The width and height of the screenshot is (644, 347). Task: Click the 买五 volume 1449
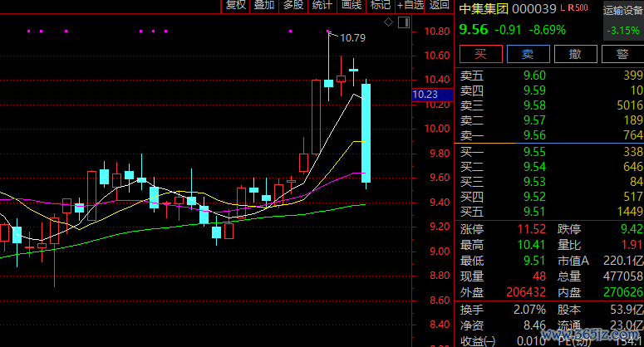click(x=630, y=212)
